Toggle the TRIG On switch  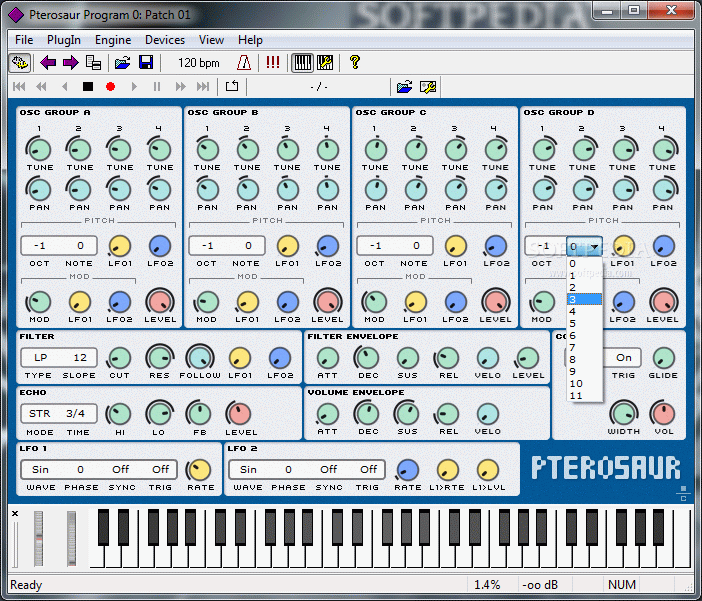tap(623, 357)
